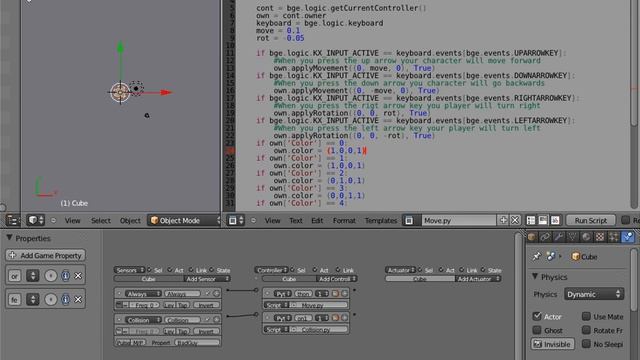Open the Physics properties tab icon
The width and height of the screenshot is (640, 360).
click(627, 237)
